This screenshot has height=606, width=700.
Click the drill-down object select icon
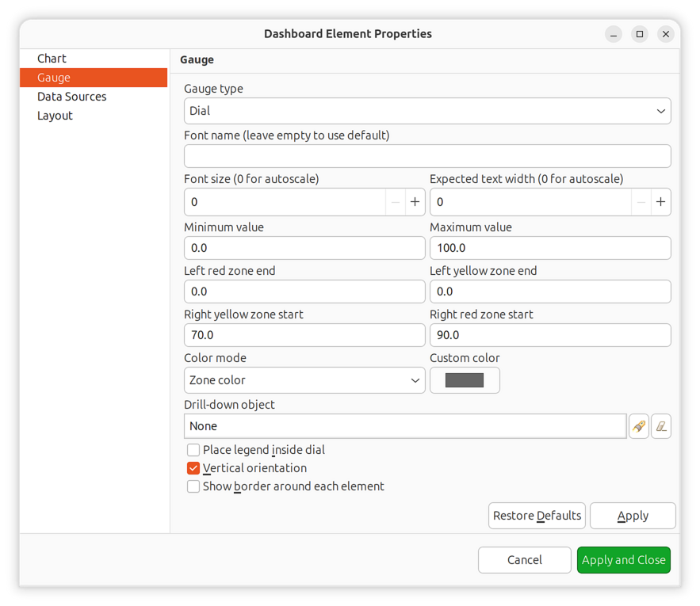[638, 426]
